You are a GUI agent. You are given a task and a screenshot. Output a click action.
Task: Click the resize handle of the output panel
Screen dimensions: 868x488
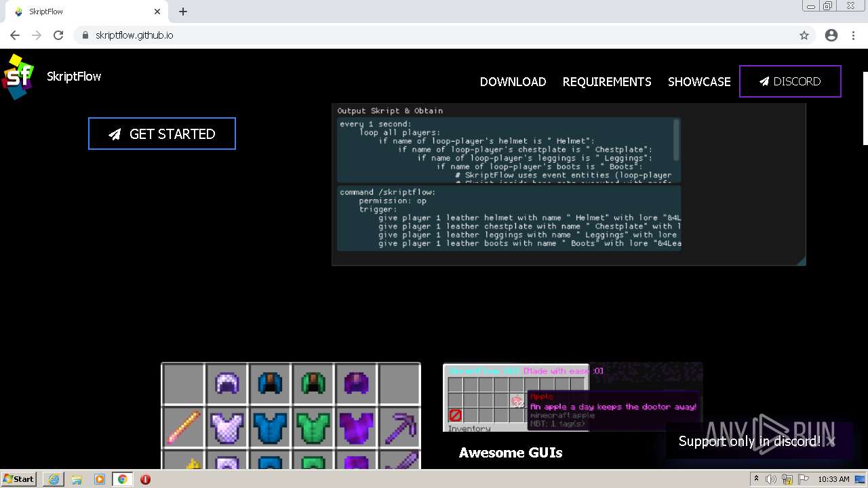(801, 261)
